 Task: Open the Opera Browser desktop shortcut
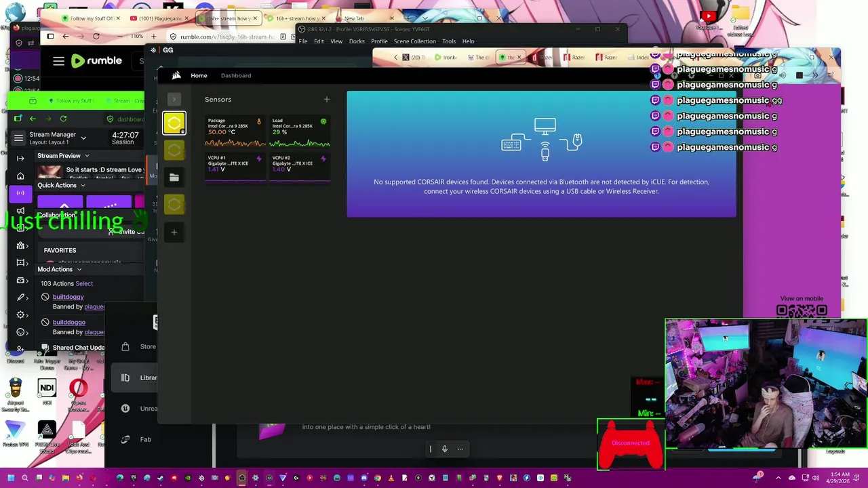pos(78,396)
